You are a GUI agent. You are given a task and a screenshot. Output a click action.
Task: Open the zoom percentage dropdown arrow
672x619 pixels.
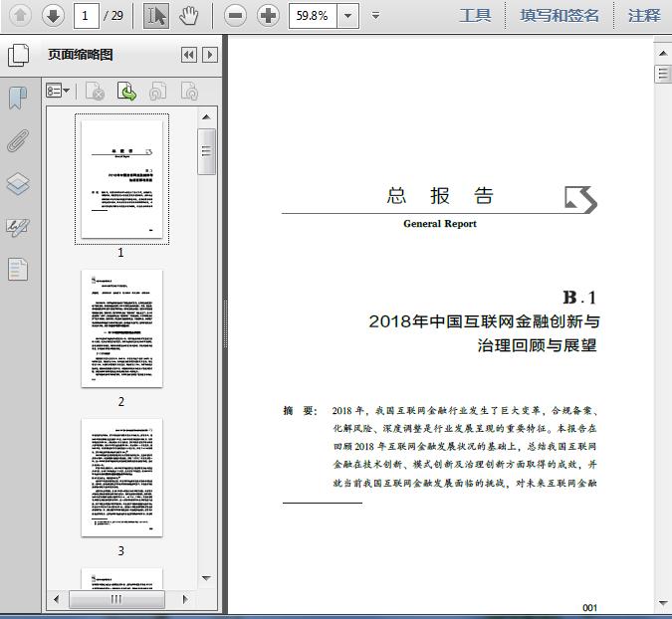click(348, 16)
